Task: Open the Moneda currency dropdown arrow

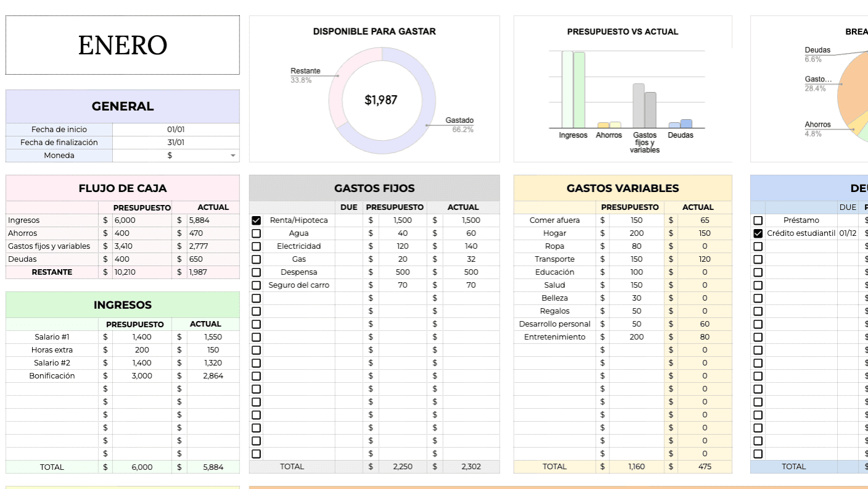Action: pyautogui.click(x=233, y=156)
